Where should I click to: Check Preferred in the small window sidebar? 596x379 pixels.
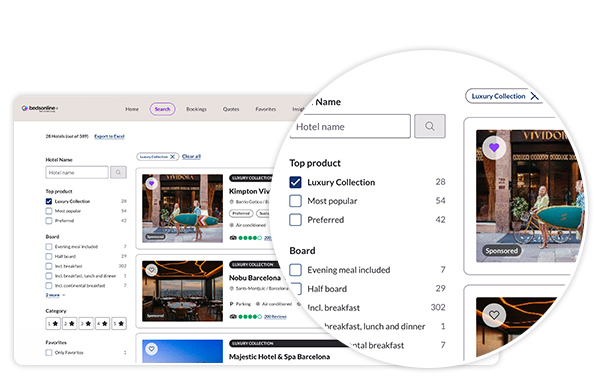click(x=49, y=220)
